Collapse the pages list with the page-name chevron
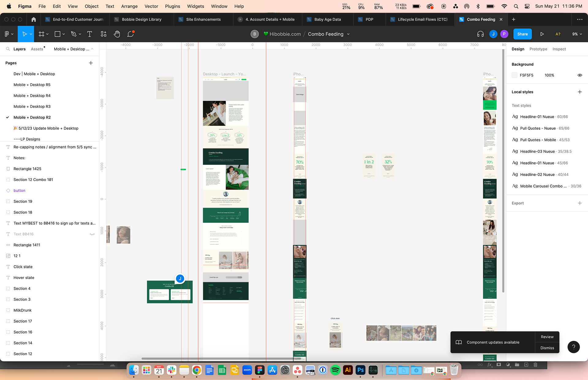588x380 pixels. 92,49
